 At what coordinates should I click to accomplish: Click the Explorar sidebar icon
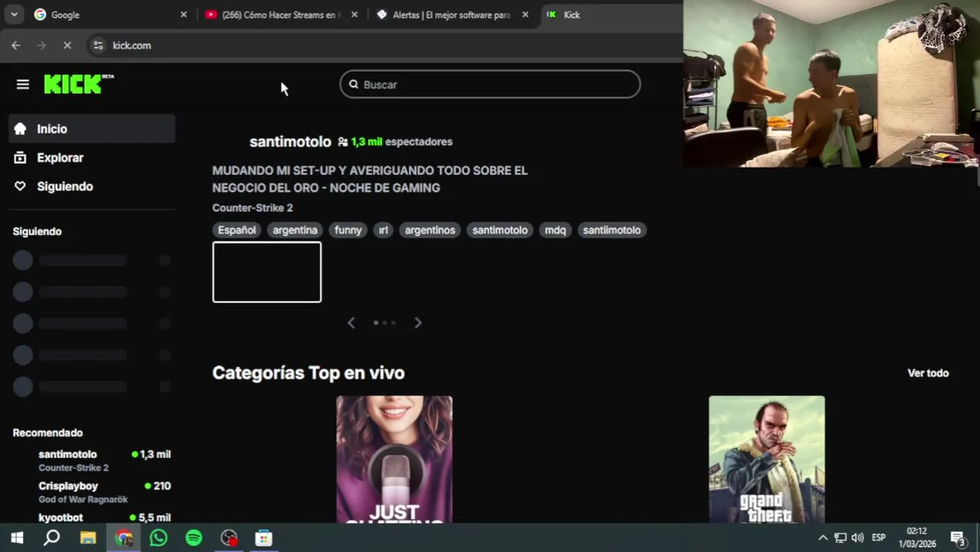(20, 158)
